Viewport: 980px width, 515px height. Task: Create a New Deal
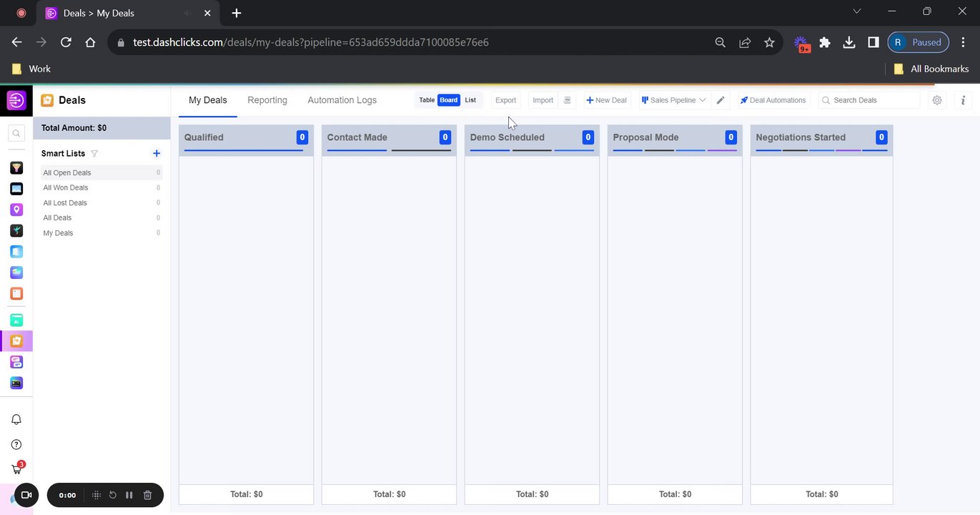[606, 100]
